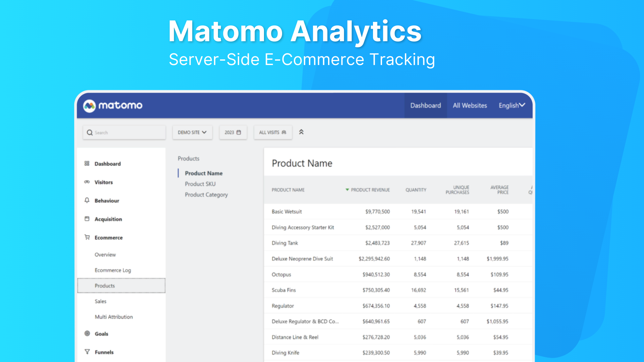Click the search magnifier icon
644x362 pixels.
pyautogui.click(x=90, y=133)
